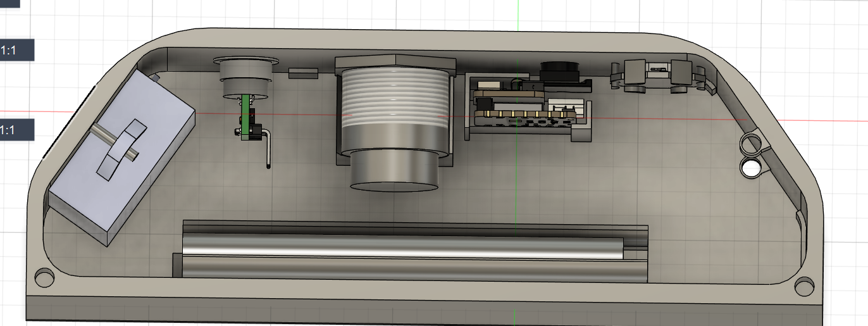Select the tilted gray block with shaft
This screenshot has height=326, width=868.
pyautogui.click(x=121, y=157)
